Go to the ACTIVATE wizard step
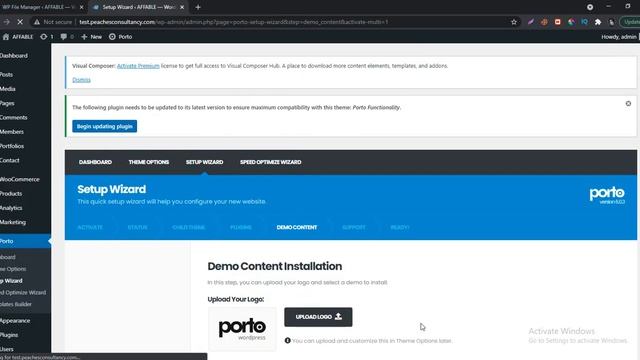This screenshot has height=360, width=640. pyautogui.click(x=90, y=227)
